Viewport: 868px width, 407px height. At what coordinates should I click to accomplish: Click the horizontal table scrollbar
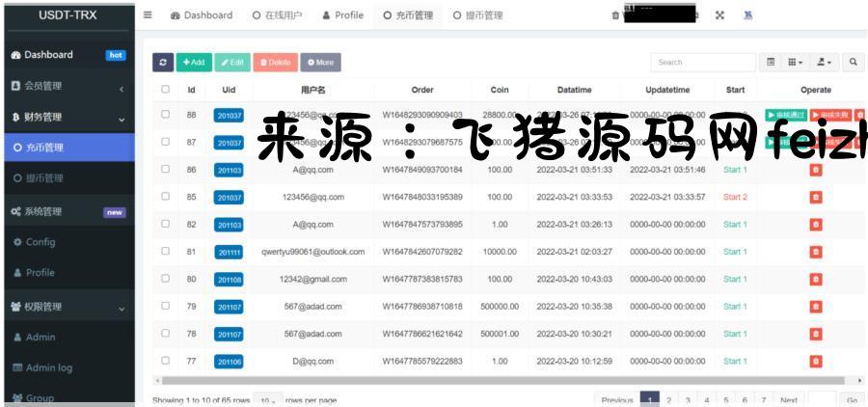pos(482,381)
